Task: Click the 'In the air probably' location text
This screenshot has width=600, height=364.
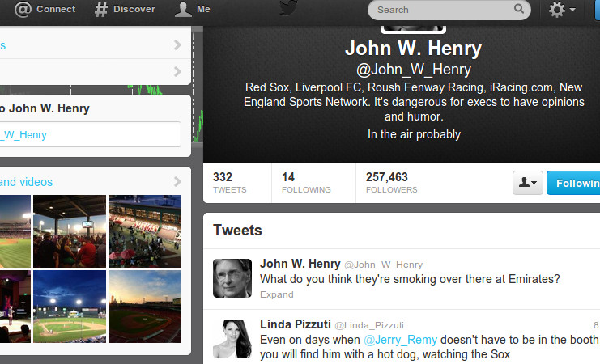Action: point(414,134)
